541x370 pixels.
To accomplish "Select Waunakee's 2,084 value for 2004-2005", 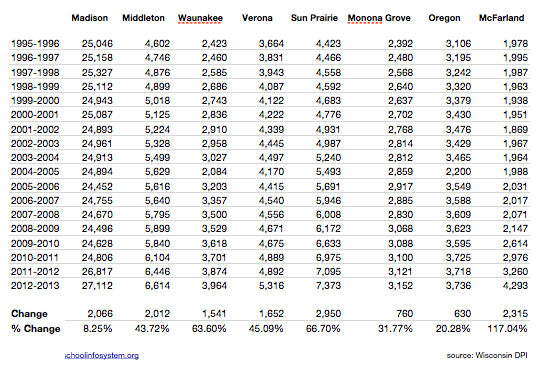I will (215, 172).
